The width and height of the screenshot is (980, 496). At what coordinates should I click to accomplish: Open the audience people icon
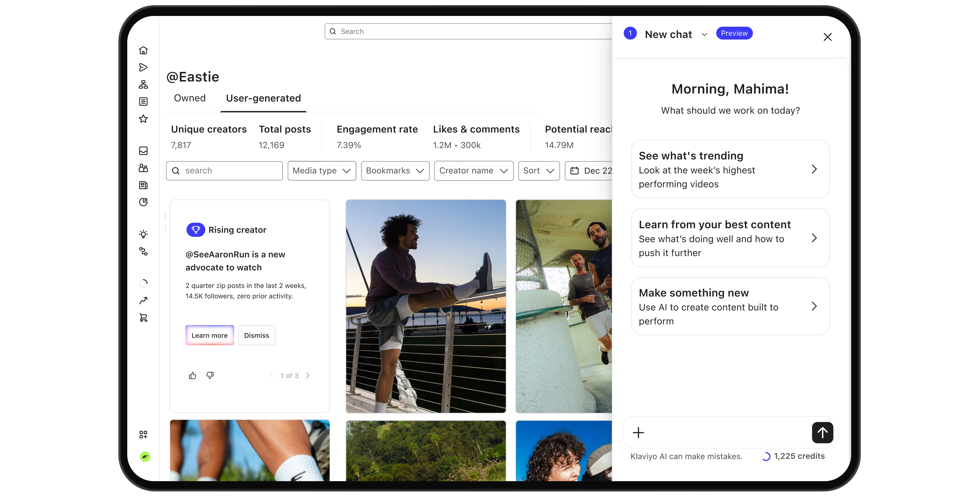tap(143, 168)
